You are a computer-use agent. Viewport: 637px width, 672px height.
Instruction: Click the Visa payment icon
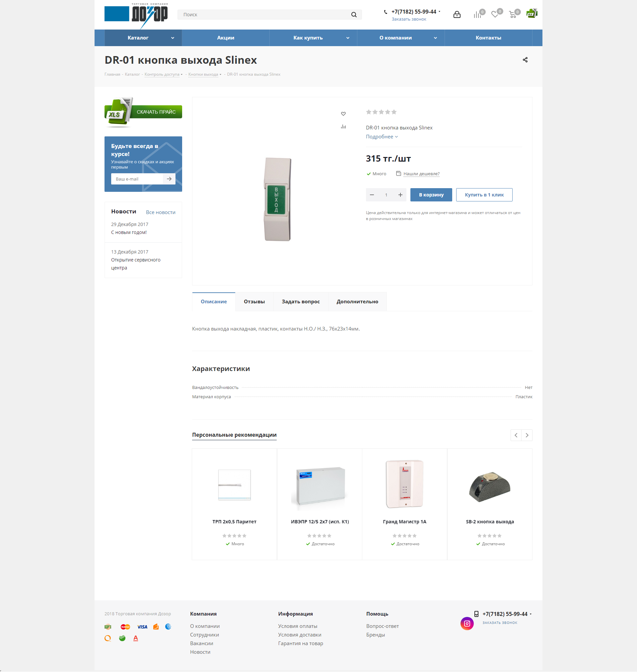click(x=142, y=627)
